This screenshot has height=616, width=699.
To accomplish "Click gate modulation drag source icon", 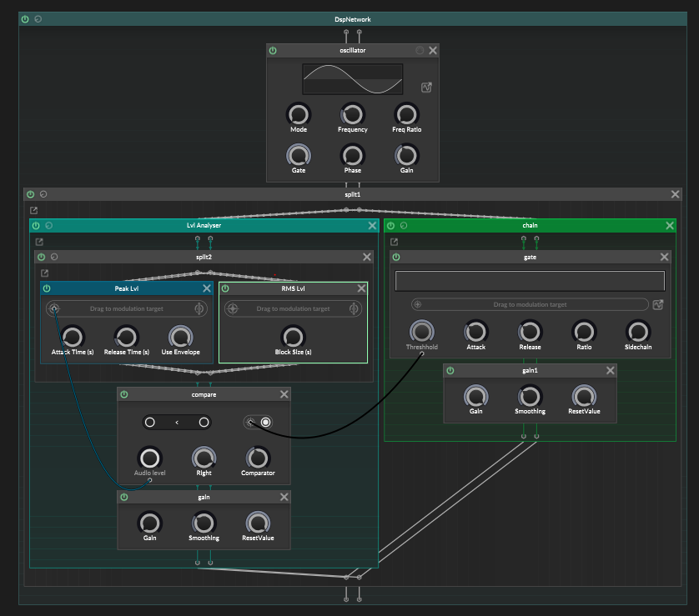I will 418,304.
